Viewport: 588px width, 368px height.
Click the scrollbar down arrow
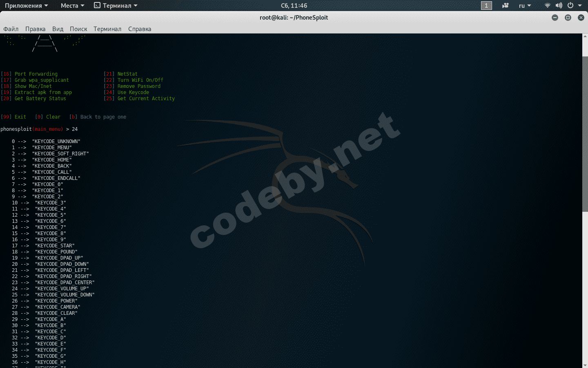[585, 365]
